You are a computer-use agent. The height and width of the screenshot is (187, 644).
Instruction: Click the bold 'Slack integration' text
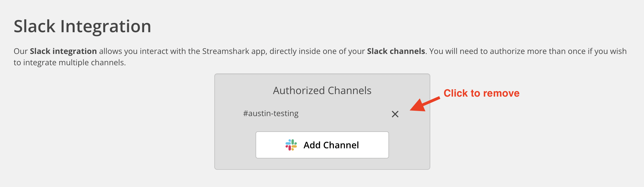pyautogui.click(x=63, y=51)
